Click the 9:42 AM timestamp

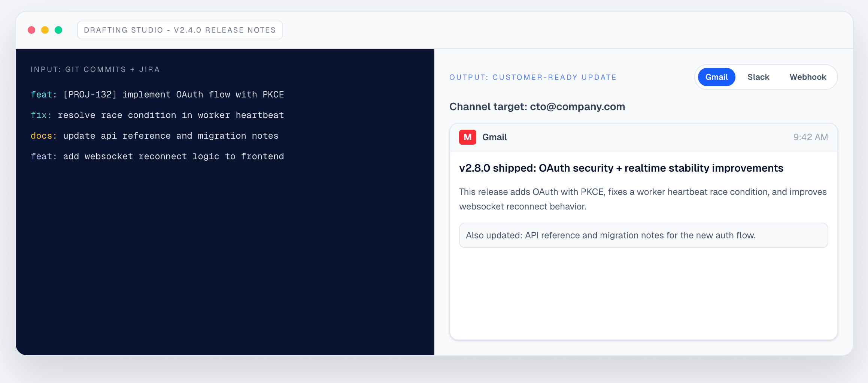(x=810, y=137)
